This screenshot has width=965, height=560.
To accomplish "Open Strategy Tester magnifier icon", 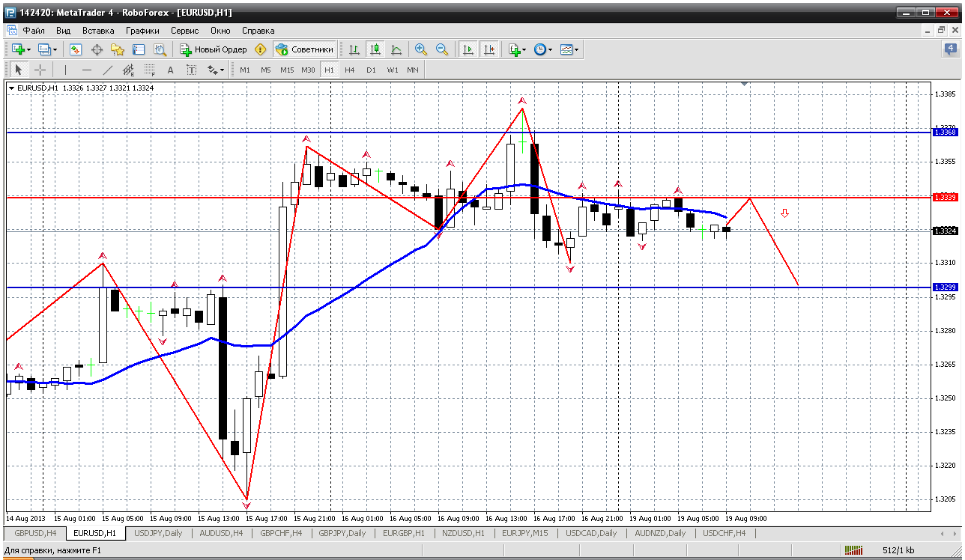I will tap(160, 49).
